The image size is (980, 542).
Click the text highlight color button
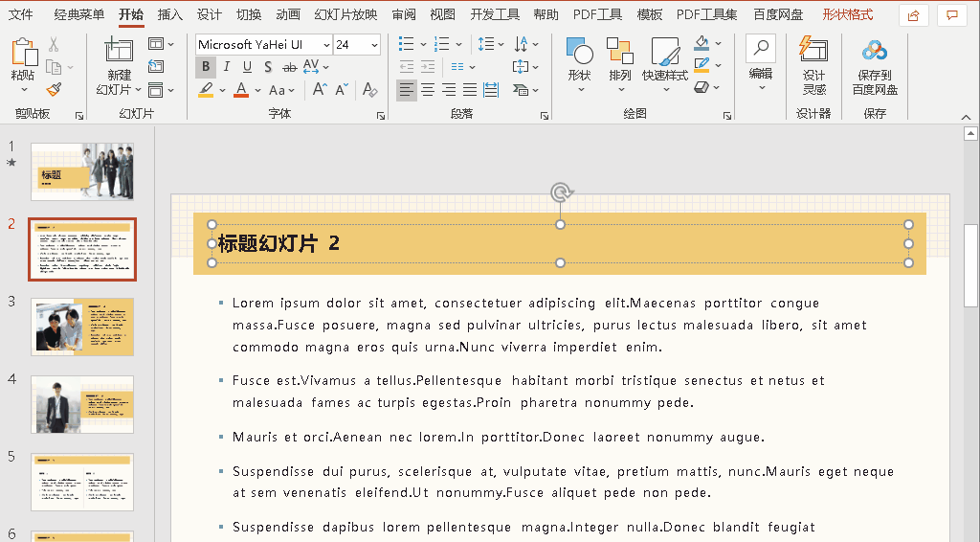pyautogui.click(x=206, y=90)
